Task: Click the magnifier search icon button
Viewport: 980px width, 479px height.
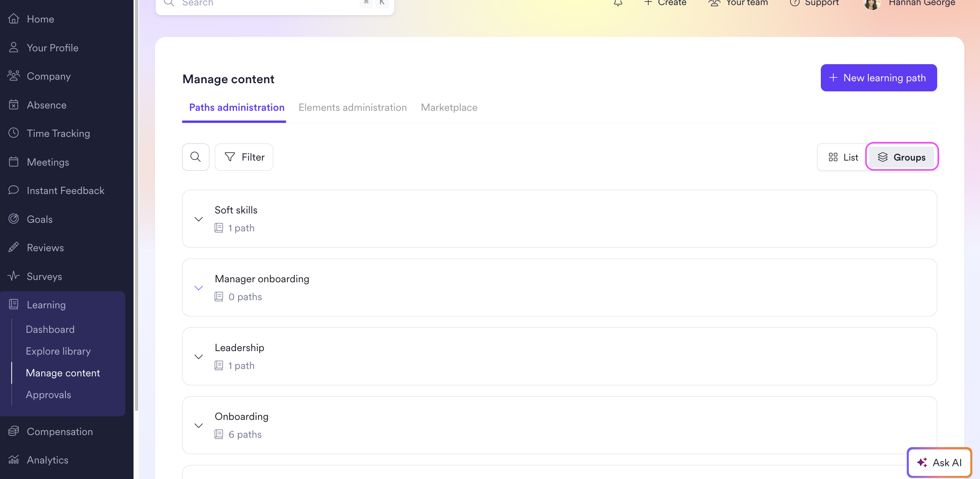Action: 195,157
